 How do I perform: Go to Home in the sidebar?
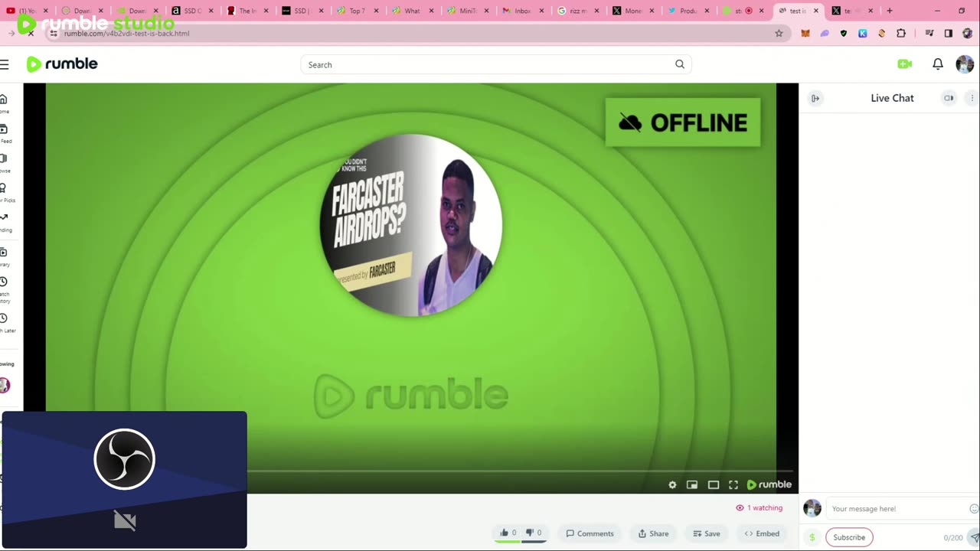4,103
